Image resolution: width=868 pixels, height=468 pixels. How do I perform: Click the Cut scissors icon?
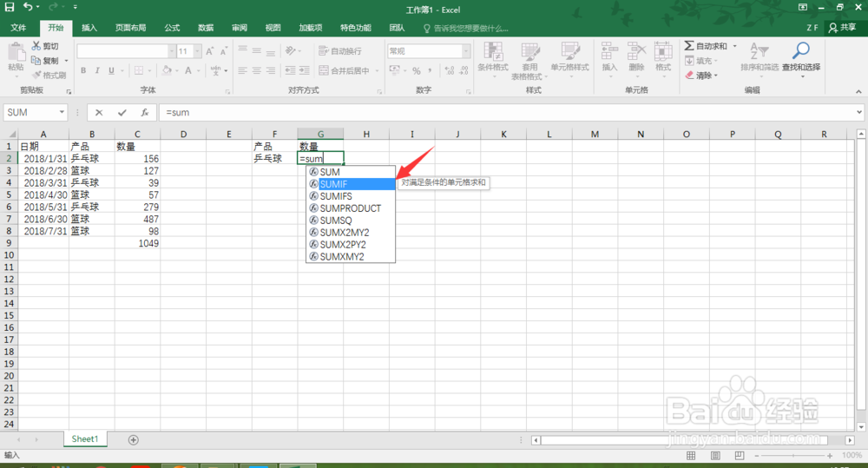click(x=36, y=46)
